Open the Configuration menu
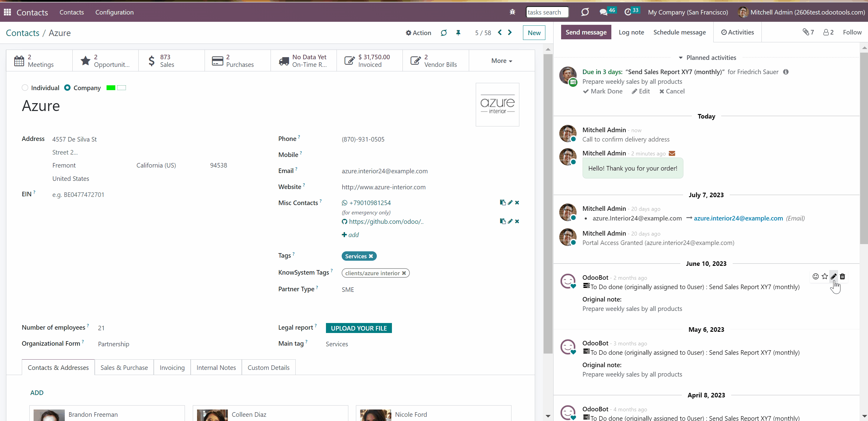This screenshot has height=421, width=868. pyautogui.click(x=115, y=12)
